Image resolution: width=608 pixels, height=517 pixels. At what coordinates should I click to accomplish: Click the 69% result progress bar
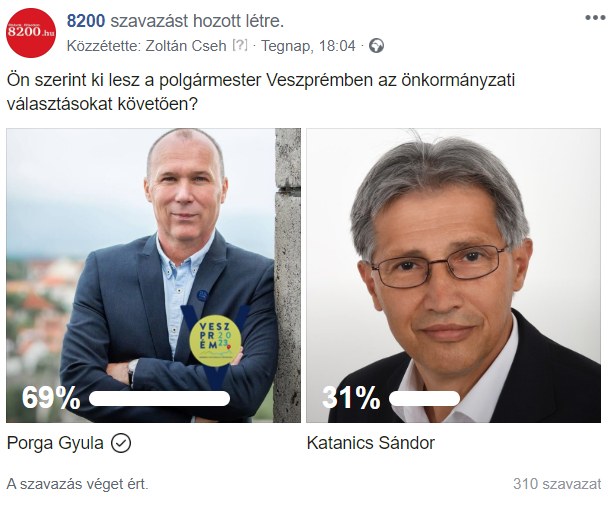pyautogui.click(x=160, y=398)
